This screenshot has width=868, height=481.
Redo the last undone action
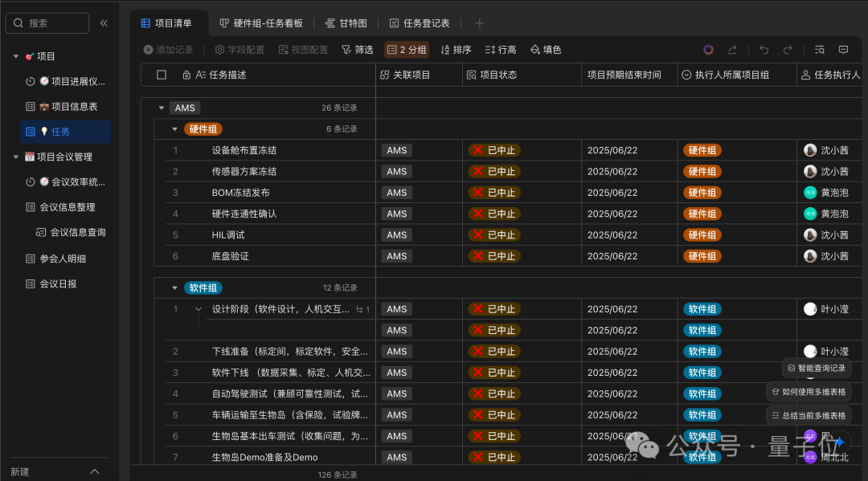[788, 50]
